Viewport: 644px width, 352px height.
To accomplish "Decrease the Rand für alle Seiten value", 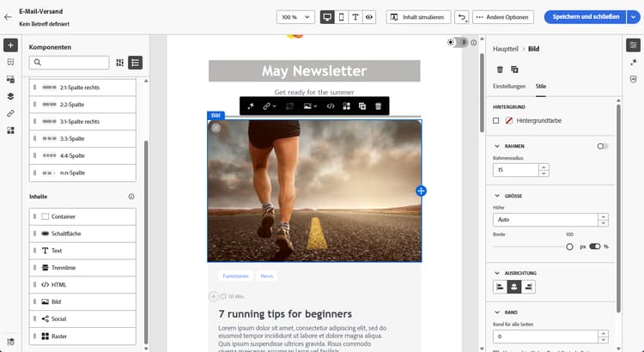I will pos(603,340).
